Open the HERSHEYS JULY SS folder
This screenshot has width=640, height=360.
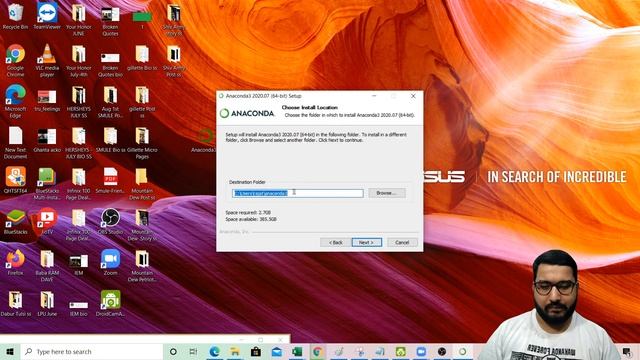coord(79,102)
